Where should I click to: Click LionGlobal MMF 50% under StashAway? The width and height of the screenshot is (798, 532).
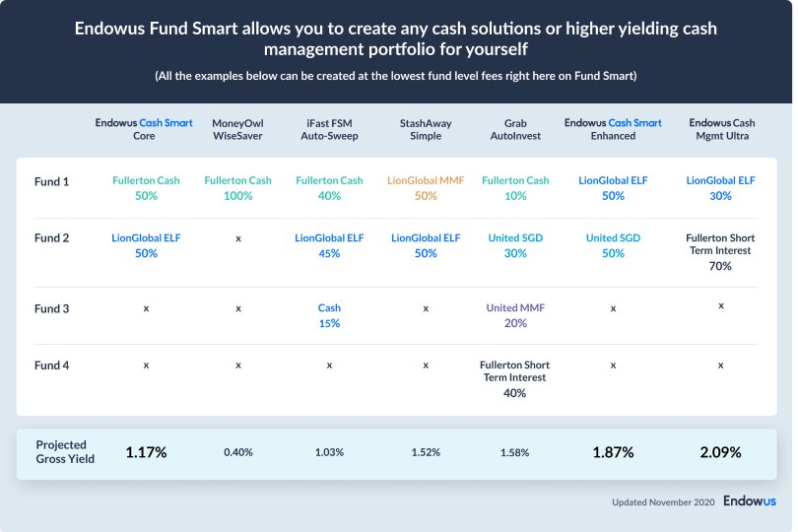pos(426,188)
